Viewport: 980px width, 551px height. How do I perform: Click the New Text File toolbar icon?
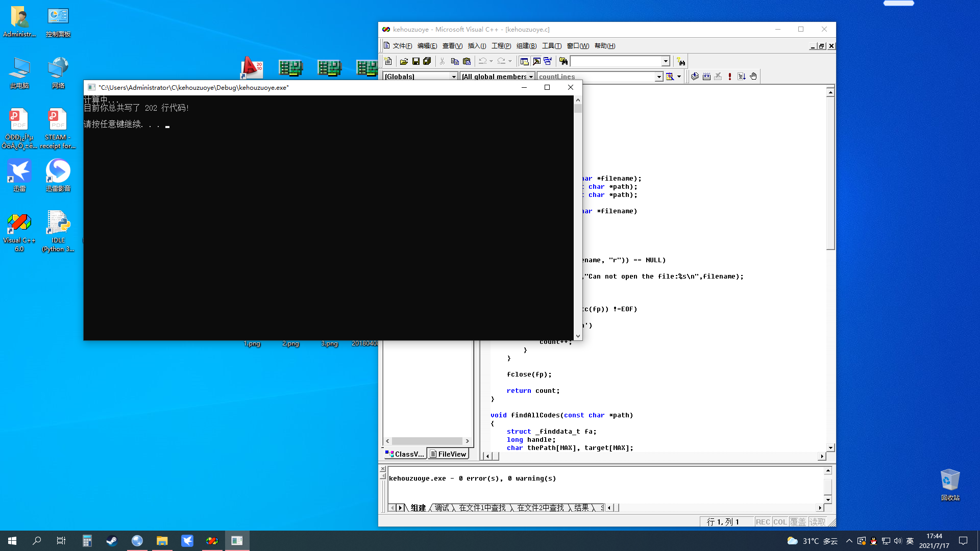[x=388, y=61]
